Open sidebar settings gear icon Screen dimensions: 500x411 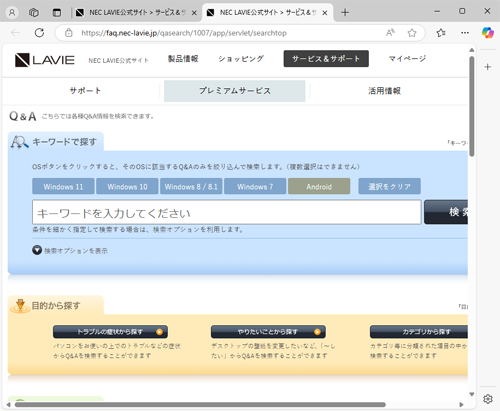tap(488, 399)
